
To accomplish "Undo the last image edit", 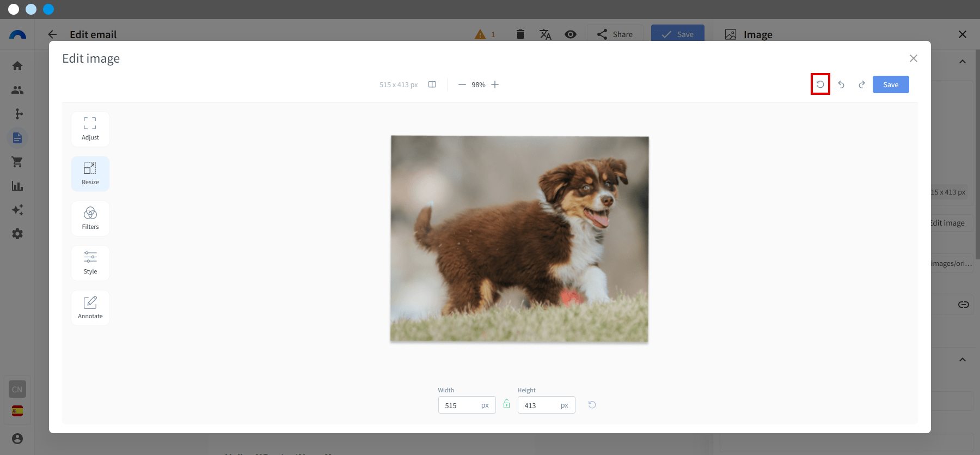I will coord(841,84).
